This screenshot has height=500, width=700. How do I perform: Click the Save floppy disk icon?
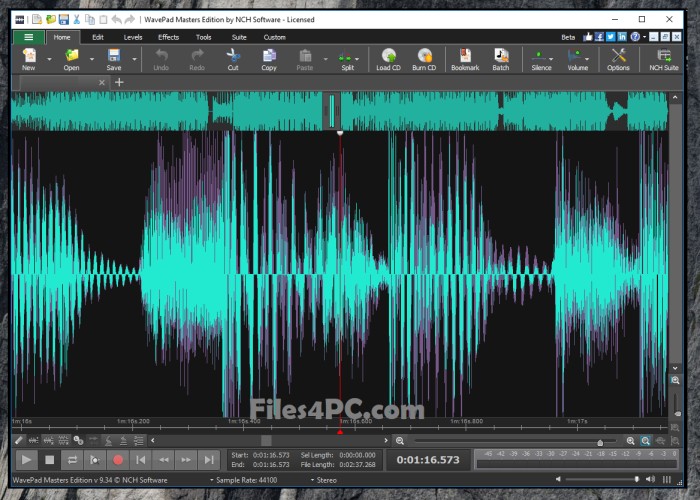[x=114, y=56]
